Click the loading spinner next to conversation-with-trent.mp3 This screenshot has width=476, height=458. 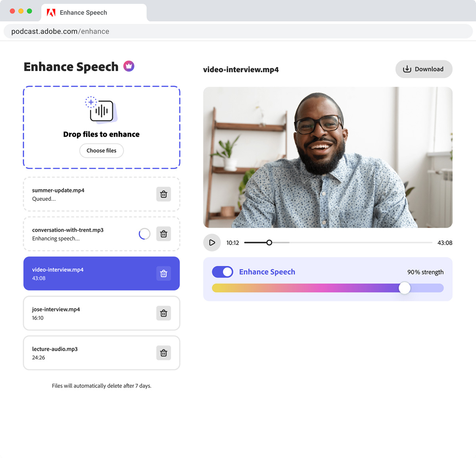click(144, 234)
